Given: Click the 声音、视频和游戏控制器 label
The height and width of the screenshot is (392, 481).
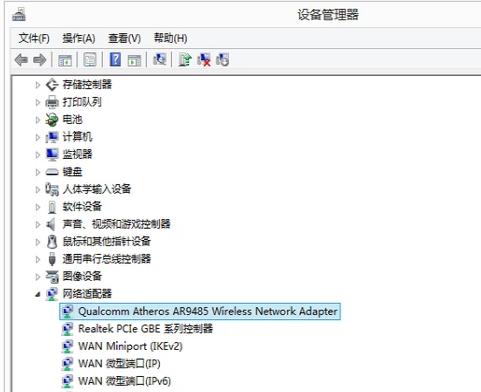Looking at the screenshot, I should point(116,224).
